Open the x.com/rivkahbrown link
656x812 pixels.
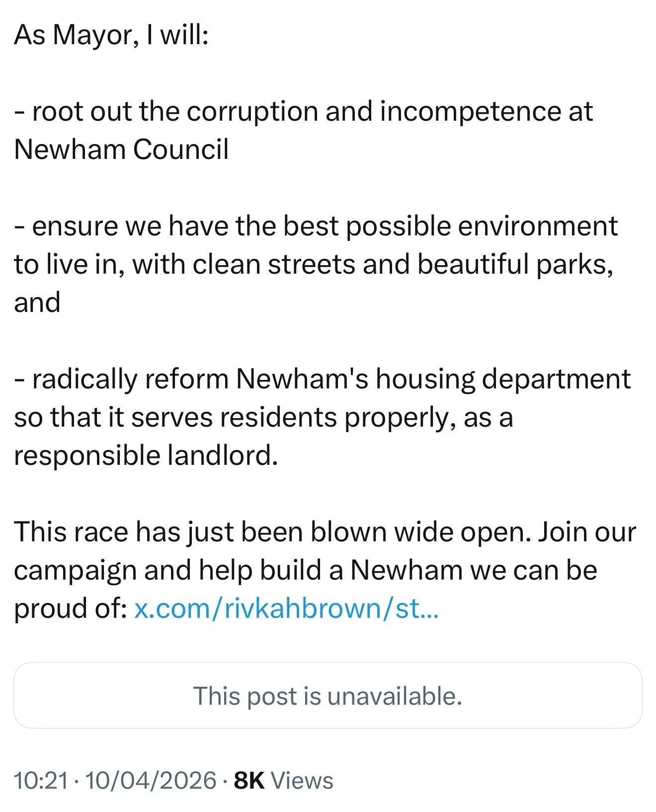286,609
